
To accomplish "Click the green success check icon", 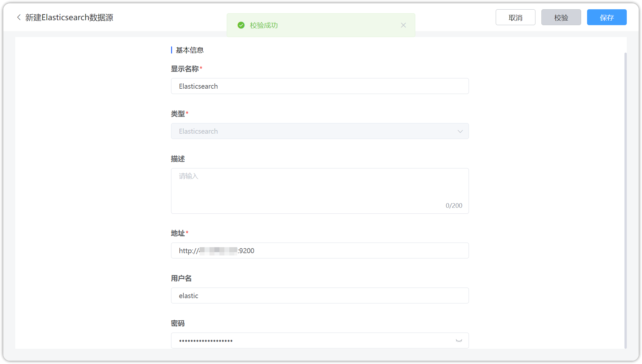I will [241, 25].
